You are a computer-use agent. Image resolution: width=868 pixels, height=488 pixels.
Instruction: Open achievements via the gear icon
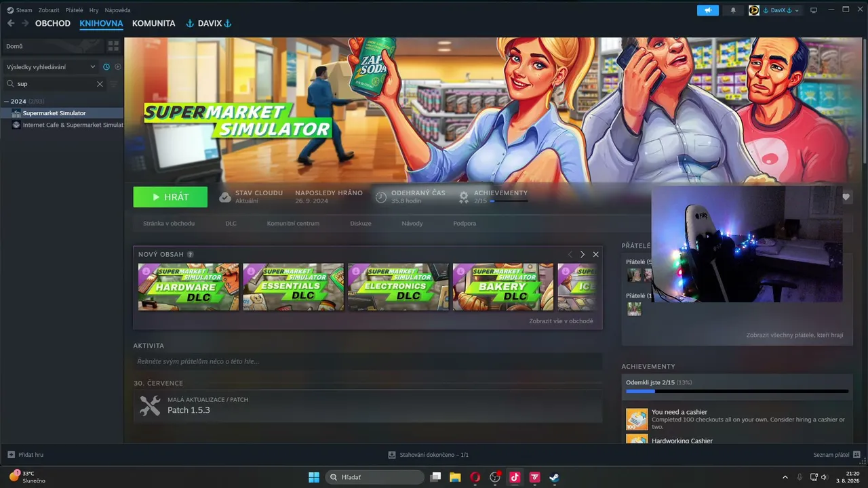tap(464, 197)
